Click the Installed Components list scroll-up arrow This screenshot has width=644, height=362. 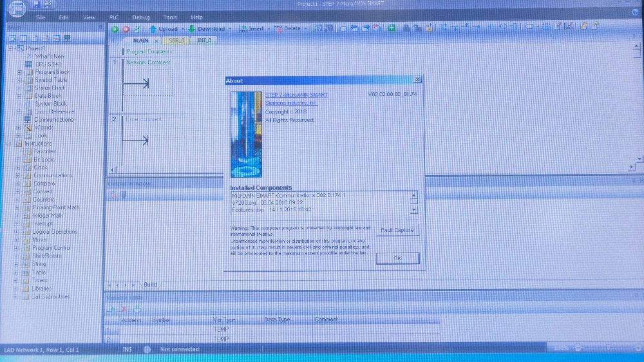(x=413, y=195)
